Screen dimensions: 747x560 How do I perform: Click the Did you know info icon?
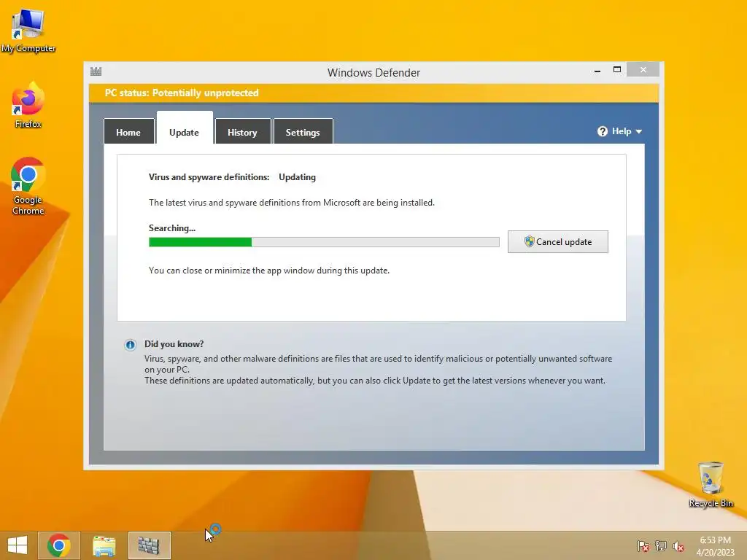click(x=130, y=345)
